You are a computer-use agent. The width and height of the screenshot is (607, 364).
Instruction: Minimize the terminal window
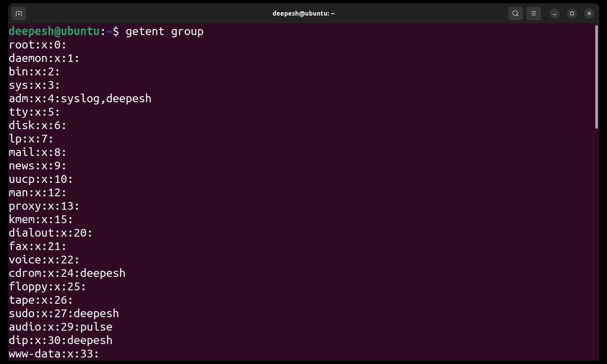pos(555,13)
